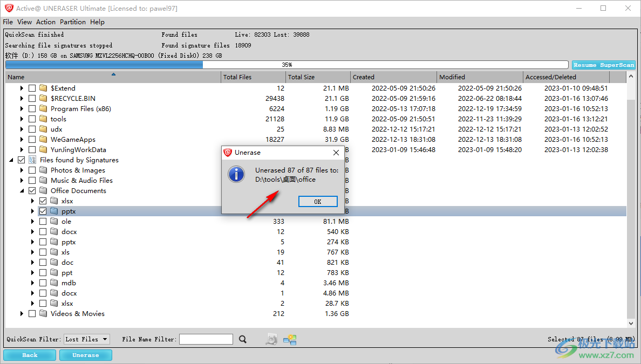Click the $RECYCLE.BIN folder icon
Image resolution: width=641 pixels, height=364 pixels.
point(43,98)
